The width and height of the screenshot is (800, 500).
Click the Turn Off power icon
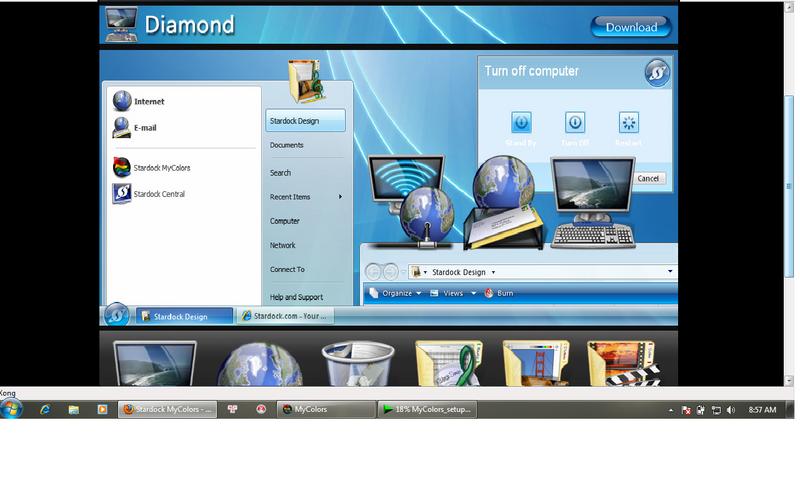click(575, 123)
